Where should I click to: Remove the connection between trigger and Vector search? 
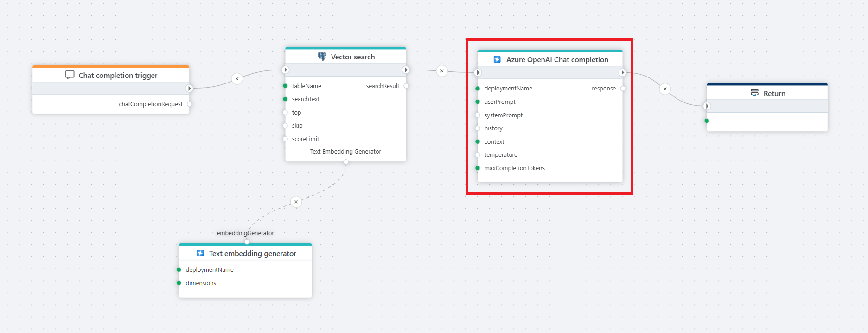point(237,78)
